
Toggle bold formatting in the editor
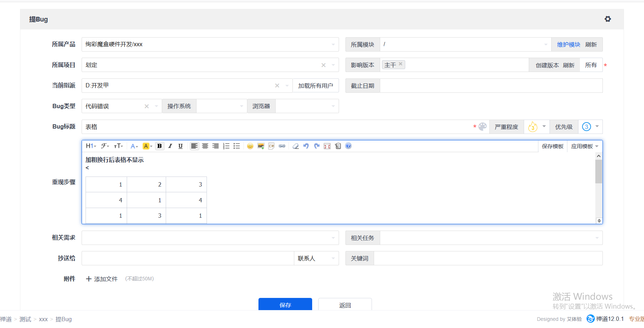coord(160,146)
